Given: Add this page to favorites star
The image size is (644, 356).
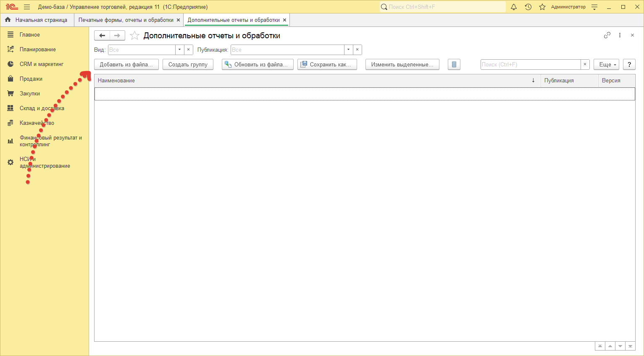Looking at the screenshot, I should coord(134,36).
